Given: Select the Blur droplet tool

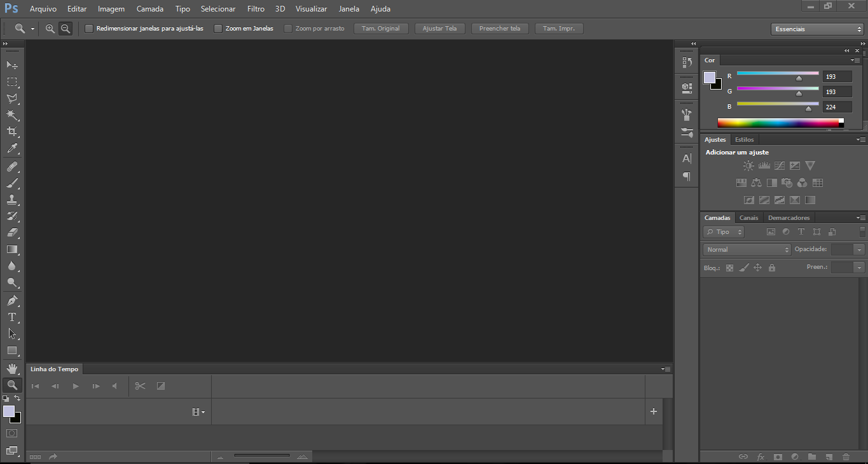Looking at the screenshot, I should click(12, 266).
